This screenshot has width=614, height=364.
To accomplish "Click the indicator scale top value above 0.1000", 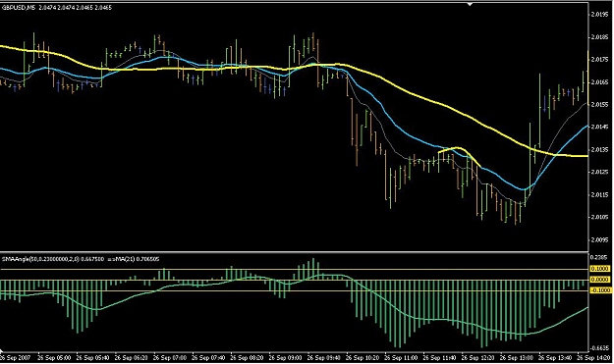I will [x=599, y=258].
